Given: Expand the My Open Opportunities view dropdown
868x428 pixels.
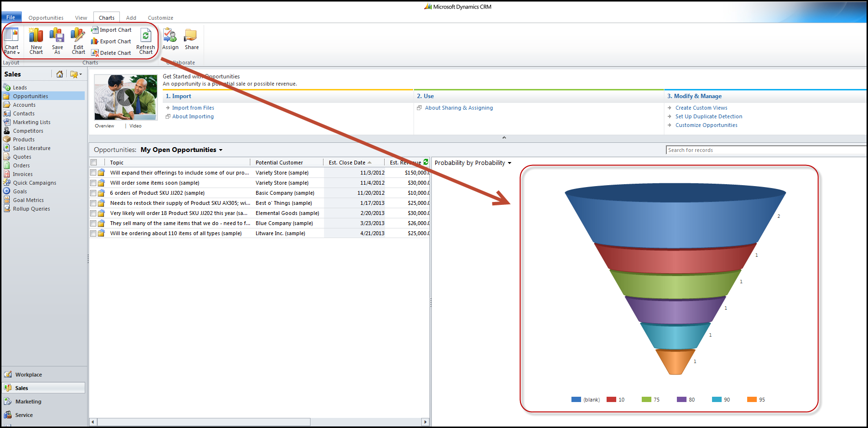Looking at the screenshot, I should click(x=221, y=150).
